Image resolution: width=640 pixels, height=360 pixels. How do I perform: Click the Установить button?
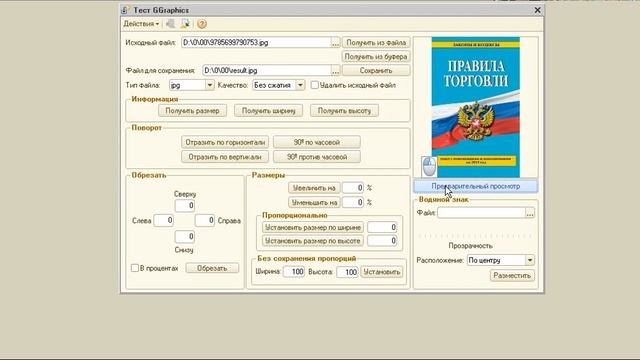pyautogui.click(x=382, y=272)
